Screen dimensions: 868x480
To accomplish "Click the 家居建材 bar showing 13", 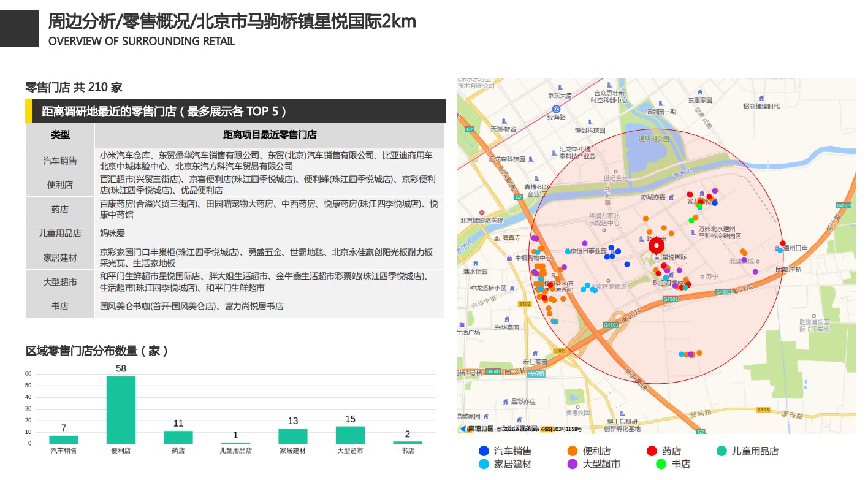I will (x=293, y=436).
